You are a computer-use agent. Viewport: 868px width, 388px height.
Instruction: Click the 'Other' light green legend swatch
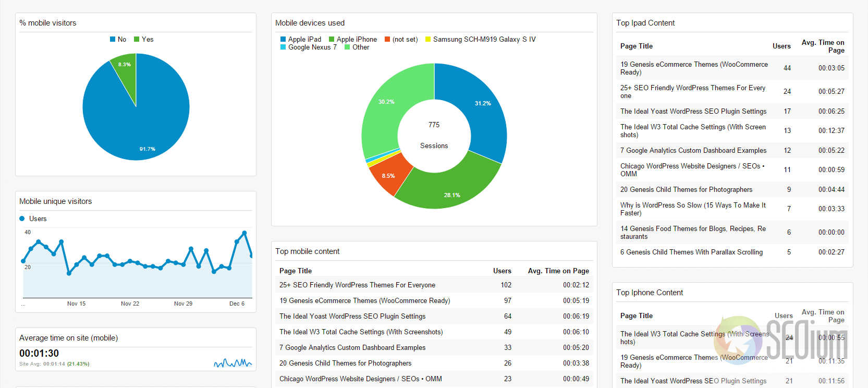point(347,47)
